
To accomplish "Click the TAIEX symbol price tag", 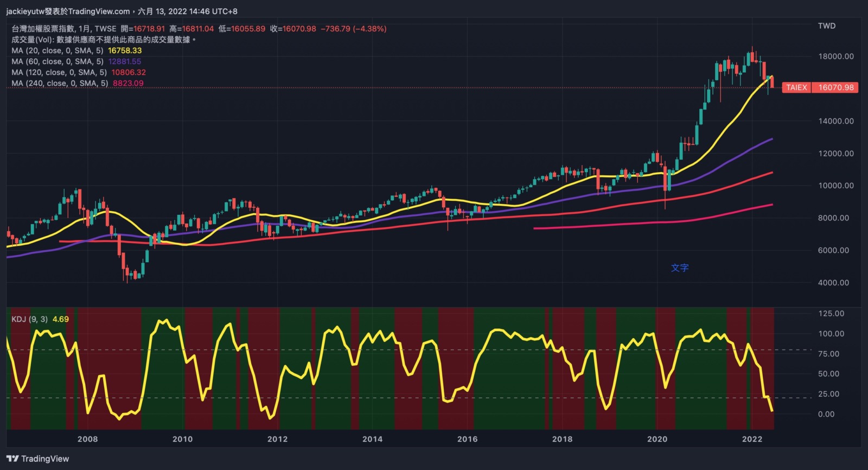I will [x=796, y=87].
